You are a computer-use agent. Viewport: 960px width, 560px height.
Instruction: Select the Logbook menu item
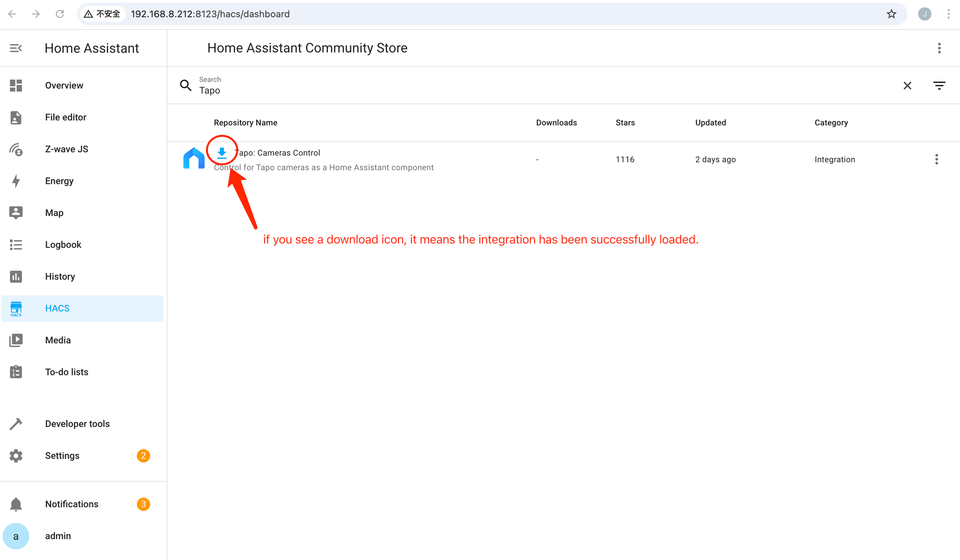pos(63,245)
